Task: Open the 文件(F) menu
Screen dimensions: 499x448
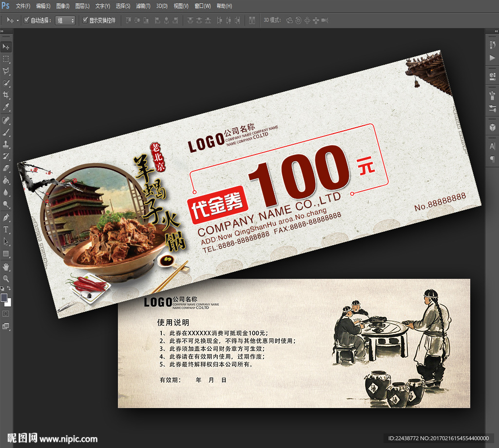Action: click(x=23, y=6)
